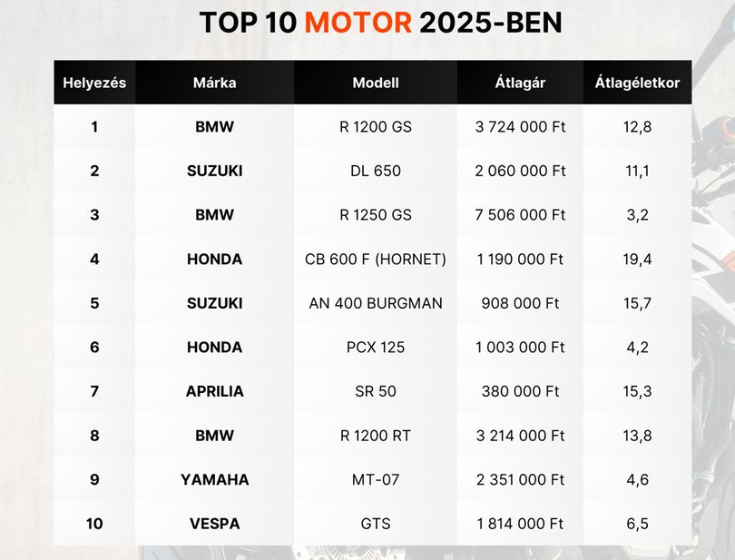Select the 7 506 000 Ft price cell
The height and width of the screenshot is (560, 735).
(x=520, y=215)
